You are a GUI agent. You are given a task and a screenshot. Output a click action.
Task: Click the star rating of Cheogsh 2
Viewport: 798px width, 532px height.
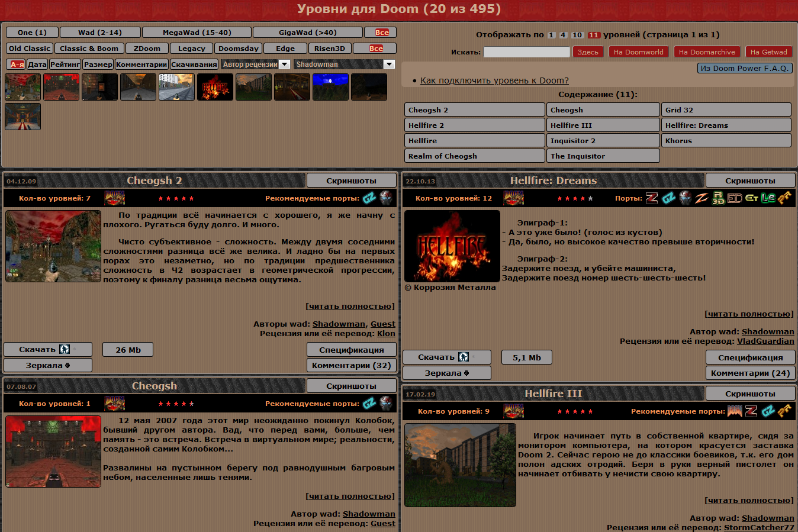coord(176,198)
